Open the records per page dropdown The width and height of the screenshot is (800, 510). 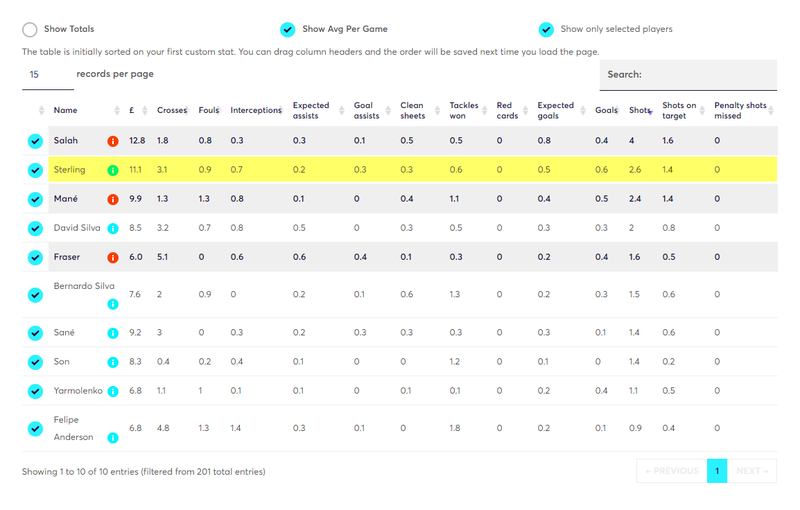tap(48, 75)
